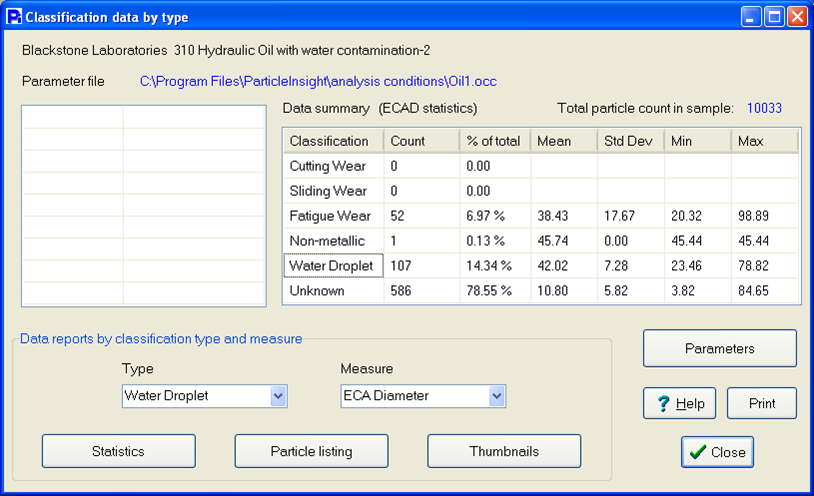Open the Particle listing report
This screenshot has width=814, height=496.
point(311,451)
